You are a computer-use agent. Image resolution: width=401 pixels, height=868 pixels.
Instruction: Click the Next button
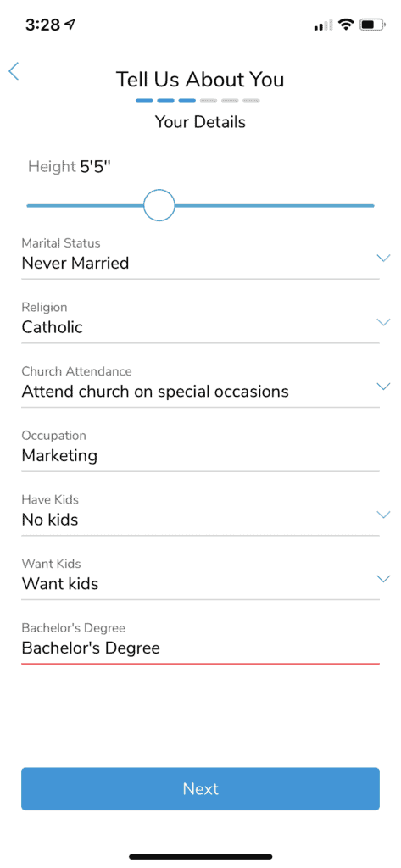pos(200,789)
